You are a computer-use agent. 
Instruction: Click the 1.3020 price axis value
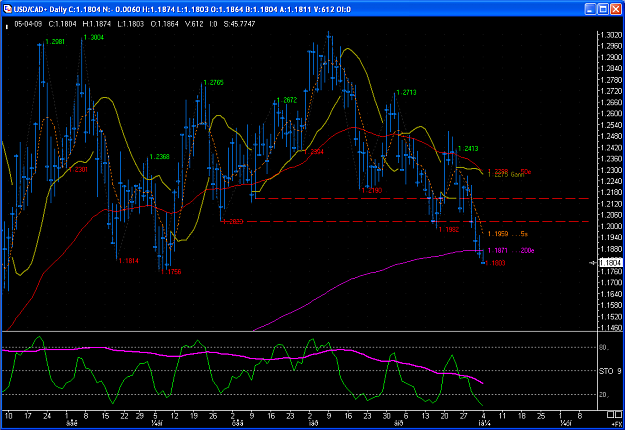[x=611, y=35]
